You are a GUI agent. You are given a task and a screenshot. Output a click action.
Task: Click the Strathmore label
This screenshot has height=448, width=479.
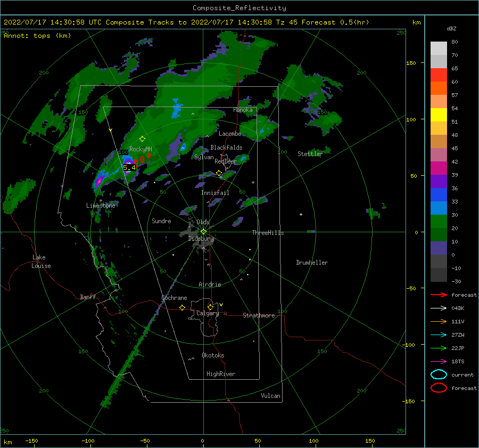point(259,315)
